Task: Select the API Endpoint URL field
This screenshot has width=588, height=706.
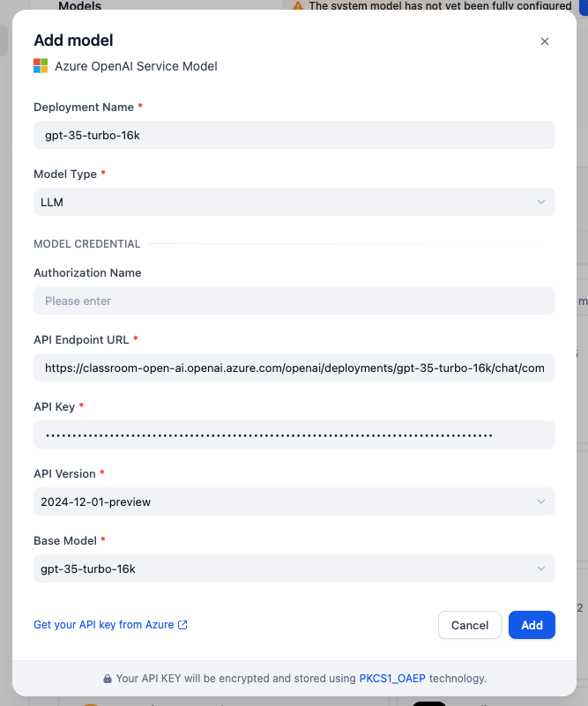Action: click(x=294, y=368)
